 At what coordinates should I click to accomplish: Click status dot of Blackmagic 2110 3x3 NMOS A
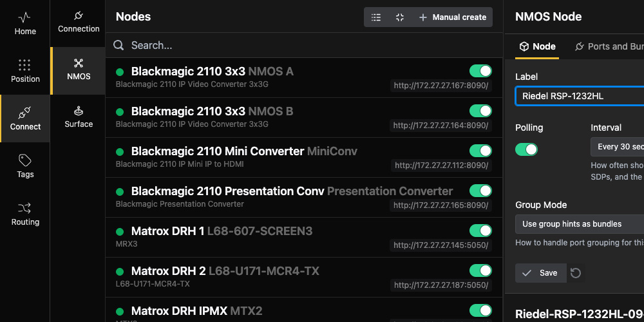(x=120, y=72)
